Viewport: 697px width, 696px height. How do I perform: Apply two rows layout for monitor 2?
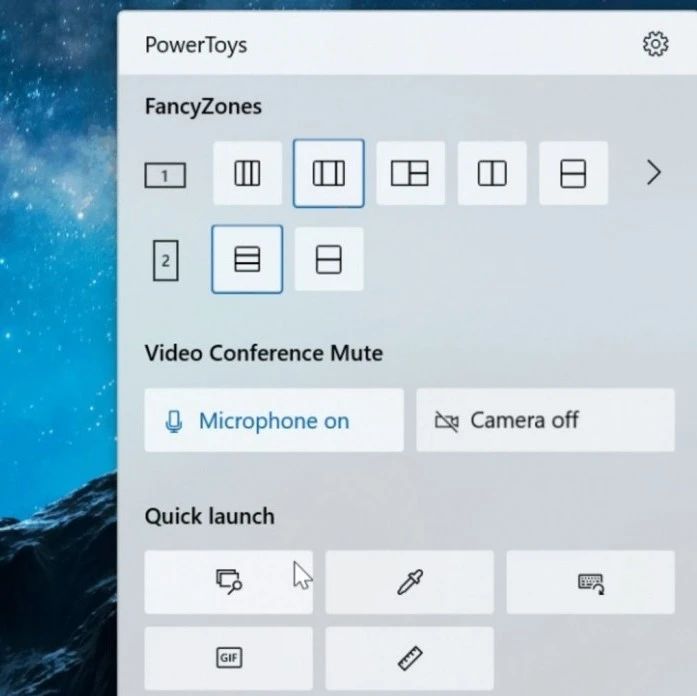328,259
